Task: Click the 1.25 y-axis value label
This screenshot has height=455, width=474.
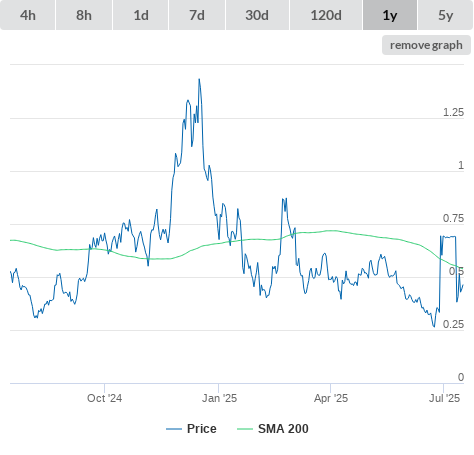Action: point(453,112)
